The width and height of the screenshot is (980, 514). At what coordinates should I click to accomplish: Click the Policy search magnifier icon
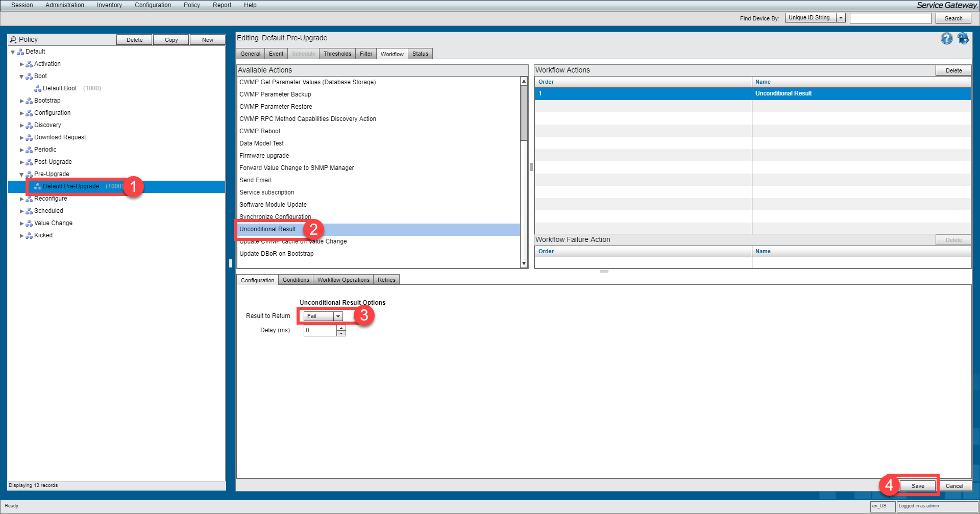[x=13, y=40]
